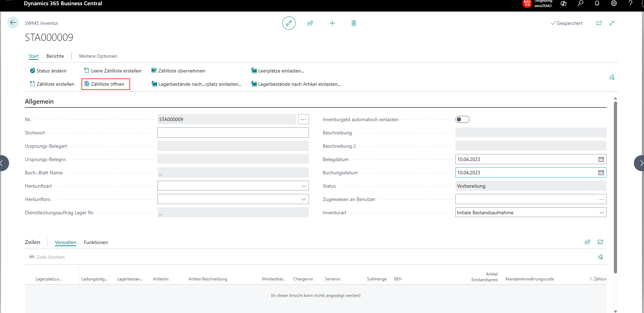Go to the next record arrow

pos(639,163)
